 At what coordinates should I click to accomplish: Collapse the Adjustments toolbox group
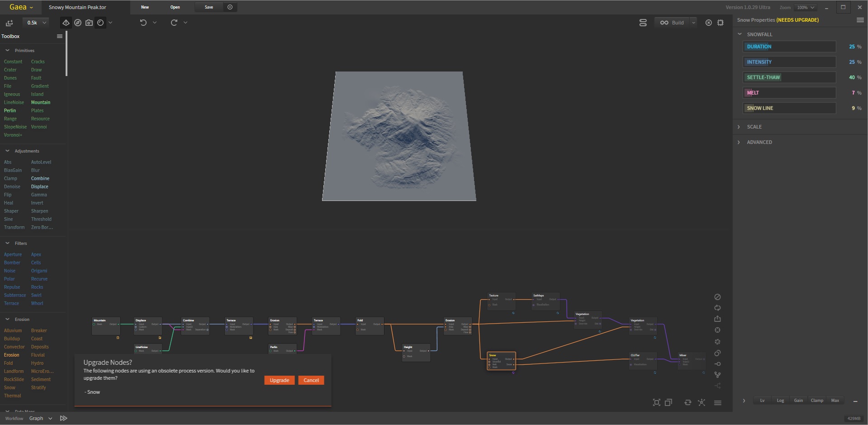coord(7,151)
